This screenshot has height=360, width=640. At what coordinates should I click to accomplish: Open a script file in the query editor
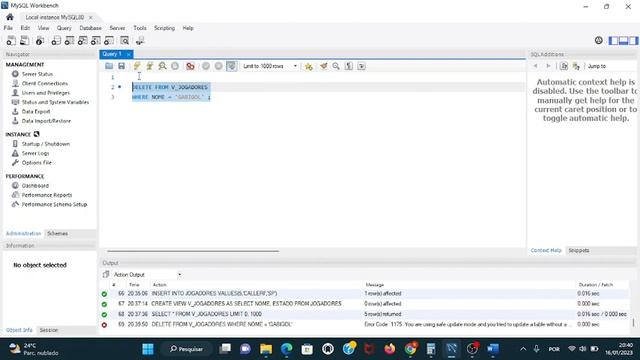point(109,66)
